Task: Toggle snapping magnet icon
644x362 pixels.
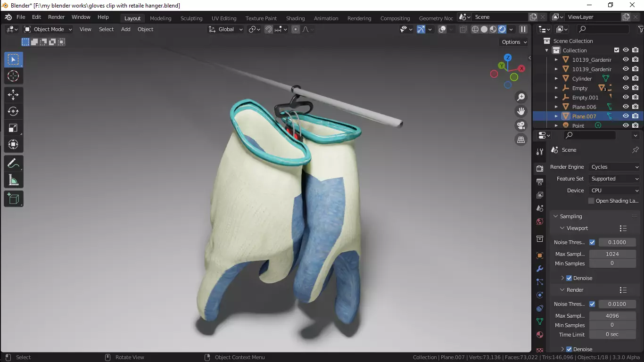Action: (x=269, y=29)
